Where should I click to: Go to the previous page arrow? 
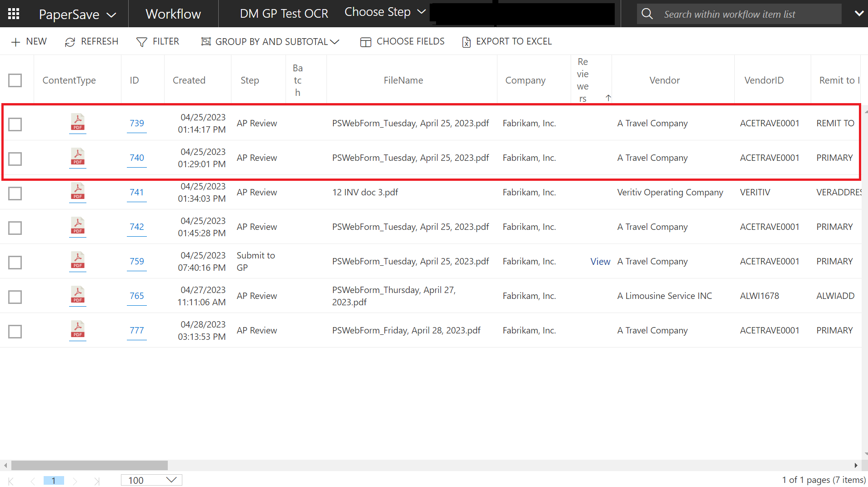(x=32, y=481)
